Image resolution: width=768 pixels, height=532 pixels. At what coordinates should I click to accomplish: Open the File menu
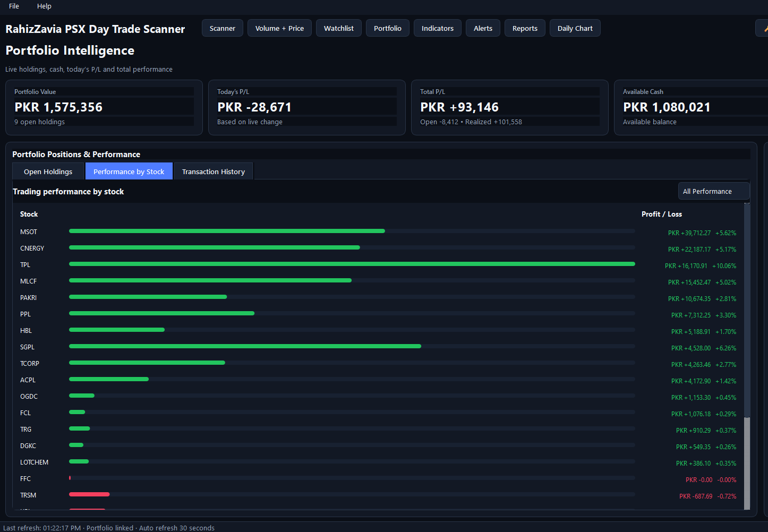[x=14, y=6]
